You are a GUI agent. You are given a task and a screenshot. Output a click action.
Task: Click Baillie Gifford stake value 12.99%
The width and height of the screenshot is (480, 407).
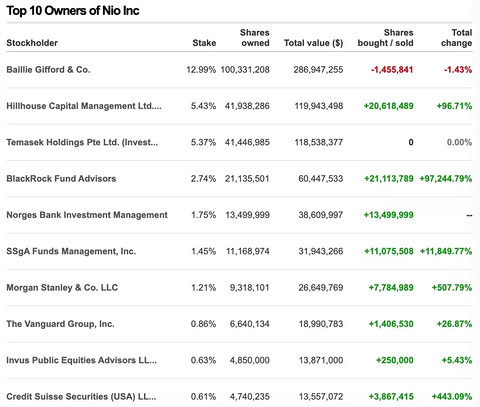coord(201,70)
